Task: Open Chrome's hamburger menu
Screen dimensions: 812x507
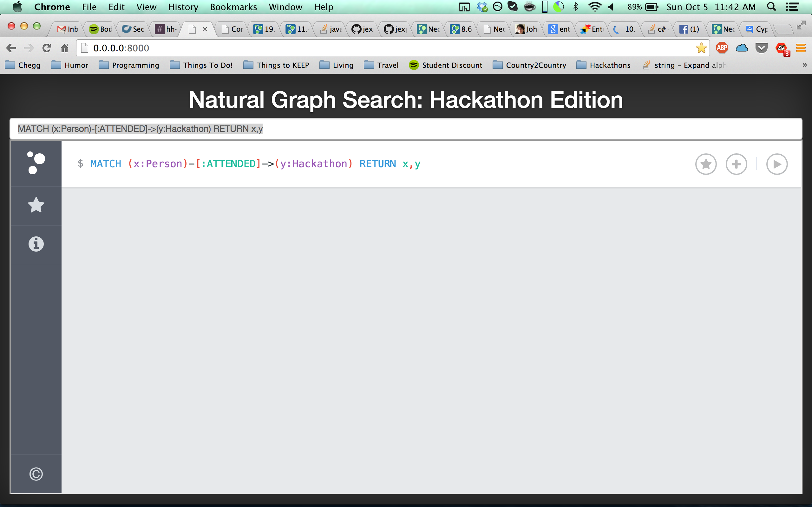Action: point(801,48)
